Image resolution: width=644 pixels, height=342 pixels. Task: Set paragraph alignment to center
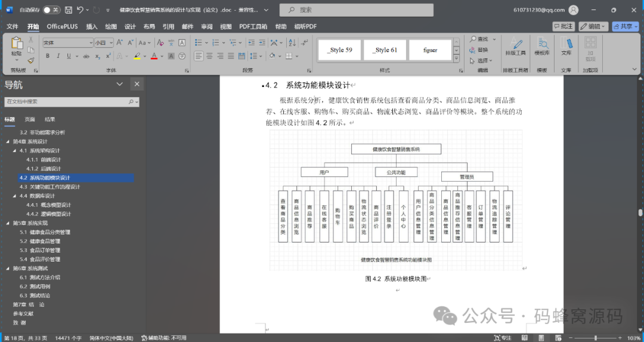click(209, 56)
